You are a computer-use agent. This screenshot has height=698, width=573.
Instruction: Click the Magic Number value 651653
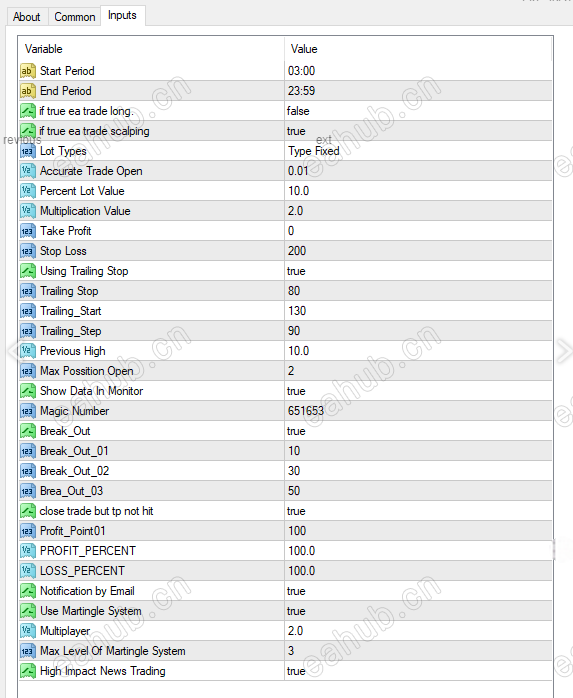point(306,411)
